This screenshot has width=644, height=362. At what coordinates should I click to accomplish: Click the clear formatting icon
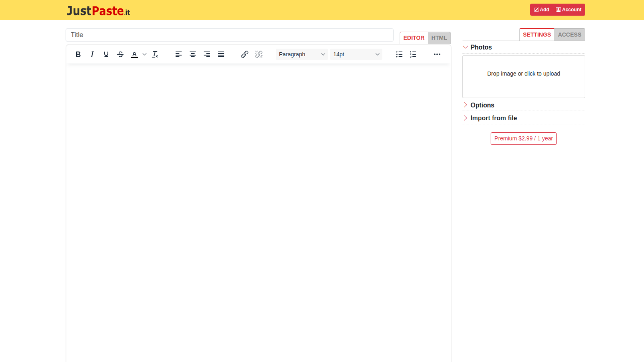(155, 54)
